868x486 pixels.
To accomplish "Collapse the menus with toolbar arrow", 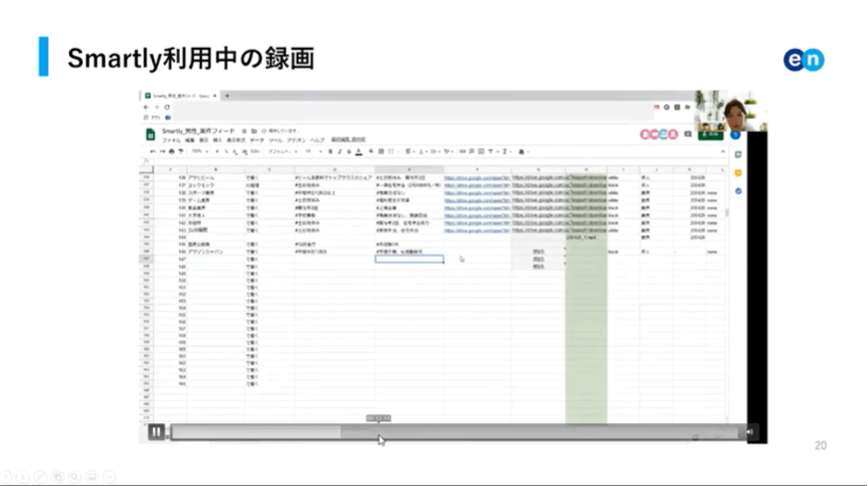I will coord(722,151).
